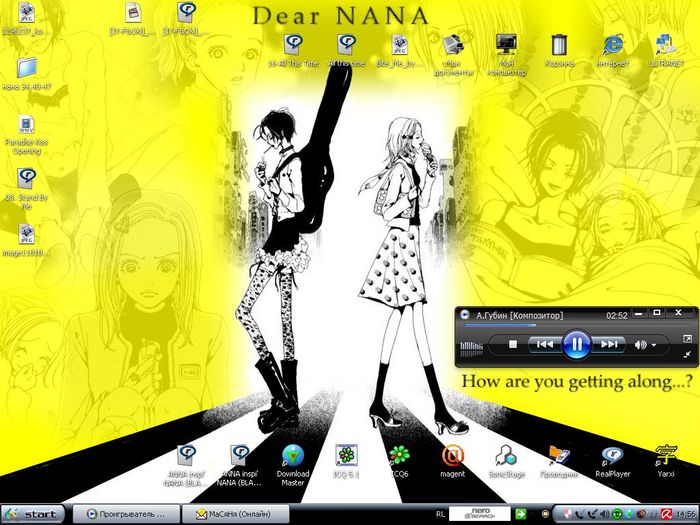Switch to Проигрыватель taskbar button
The image size is (700, 525).
point(126,514)
